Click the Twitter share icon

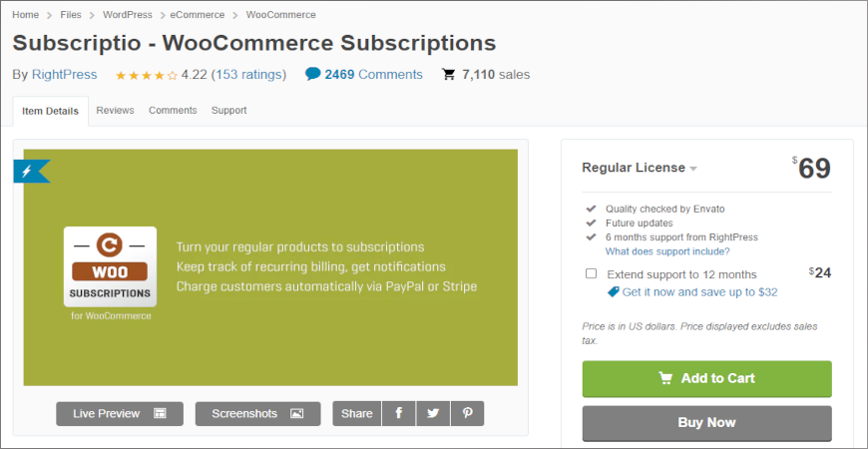(x=433, y=414)
